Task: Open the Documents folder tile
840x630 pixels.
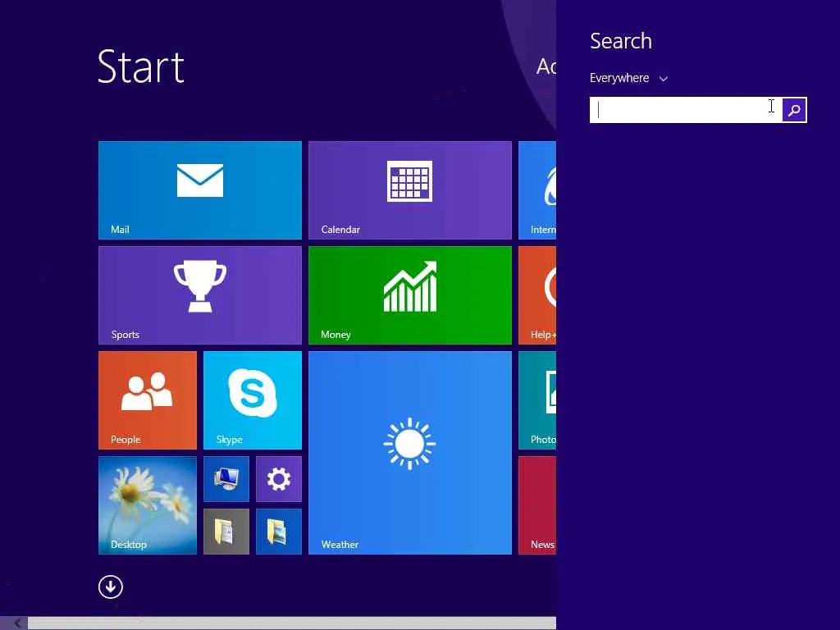Action: [226, 532]
